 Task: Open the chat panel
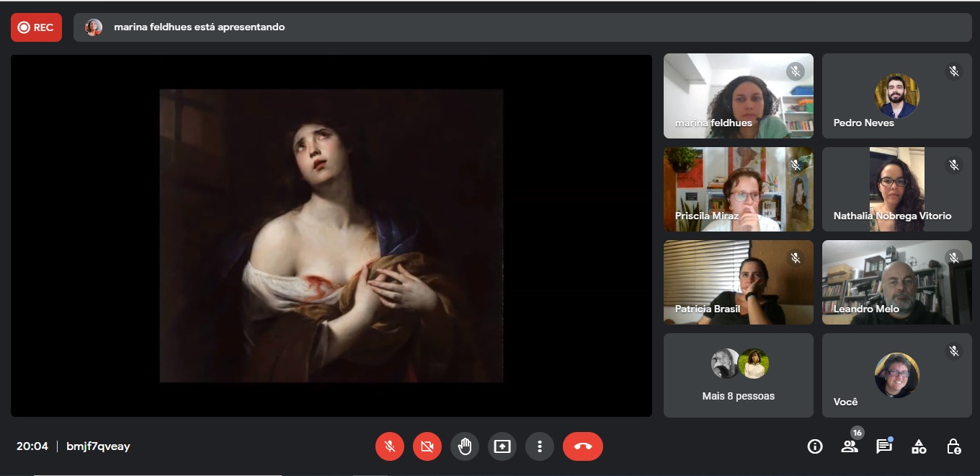(884, 446)
